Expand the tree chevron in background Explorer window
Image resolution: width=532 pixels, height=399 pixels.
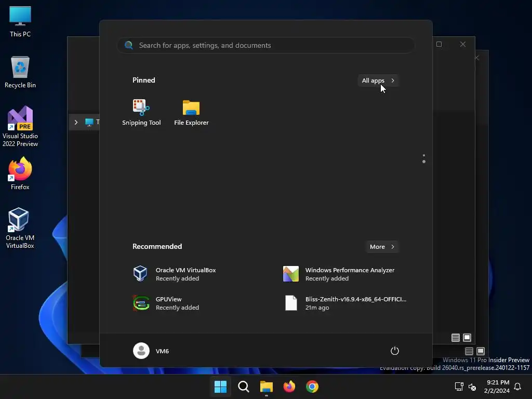point(76,122)
